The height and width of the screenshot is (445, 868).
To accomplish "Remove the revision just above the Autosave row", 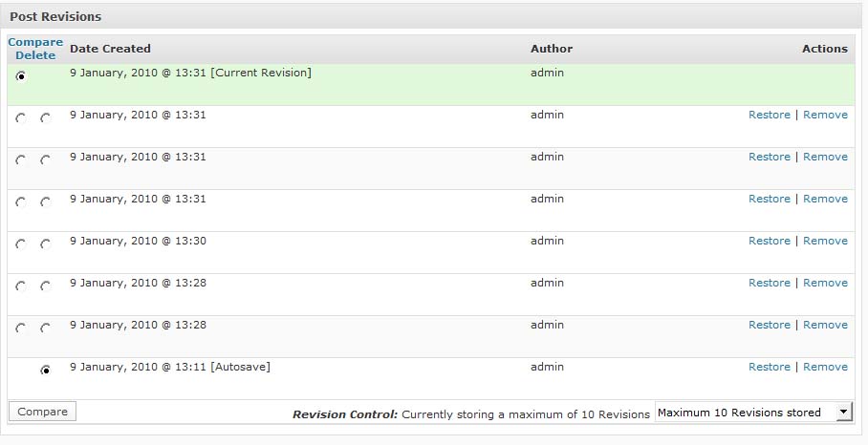I will (x=825, y=325).
